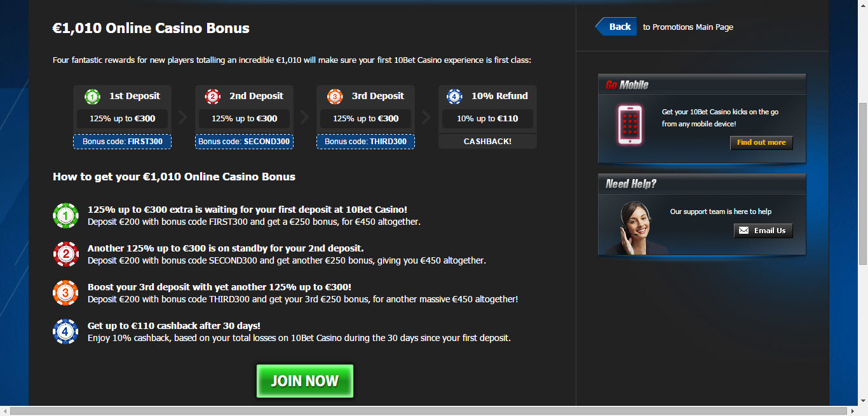Image resolution: width=868 pixels, height=416 pixels.
Task: Click the vertical scrollbar up arrow
Action: pyautogui.click(x=862, y=5)
